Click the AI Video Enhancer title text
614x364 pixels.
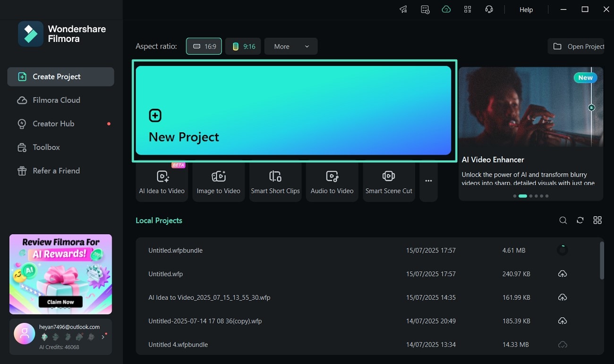point(493,160)
